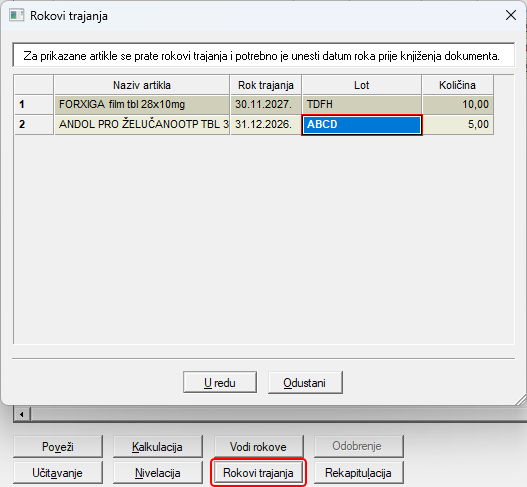
Task: Click the Vodi rokove button
Action: 258,447
